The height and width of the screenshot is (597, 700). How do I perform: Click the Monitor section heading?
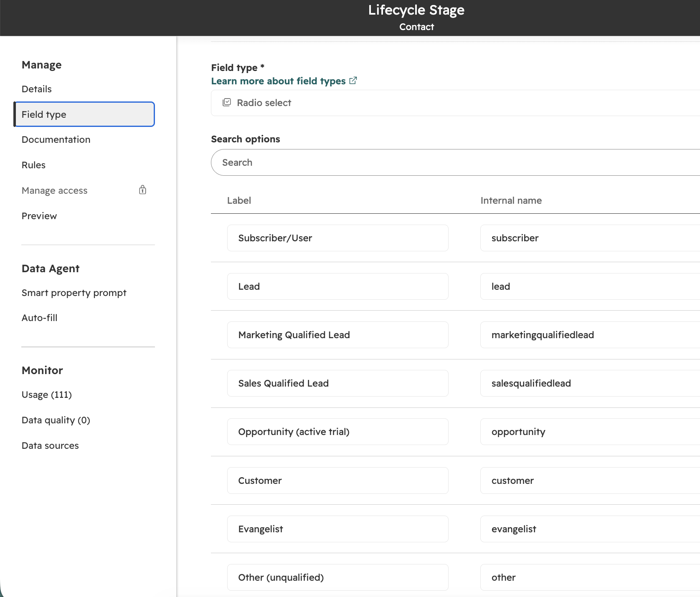click(42, 370)
